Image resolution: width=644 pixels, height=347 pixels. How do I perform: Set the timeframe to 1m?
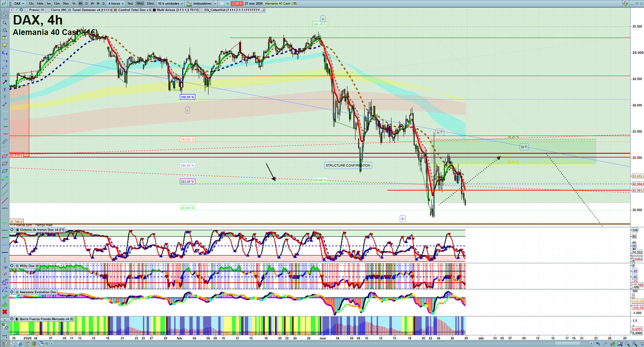[49, 4]
